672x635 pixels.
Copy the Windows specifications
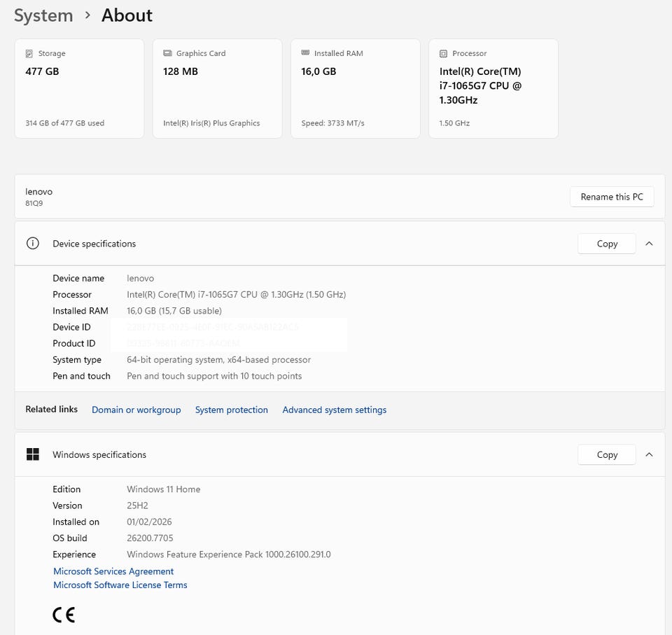point(607,454)
